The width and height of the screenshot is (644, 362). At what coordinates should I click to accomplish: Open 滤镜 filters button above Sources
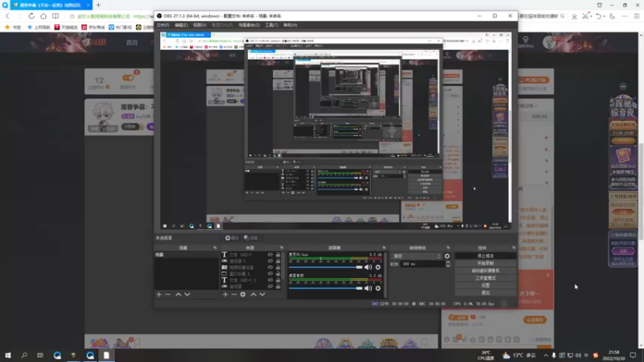point(251,238)
